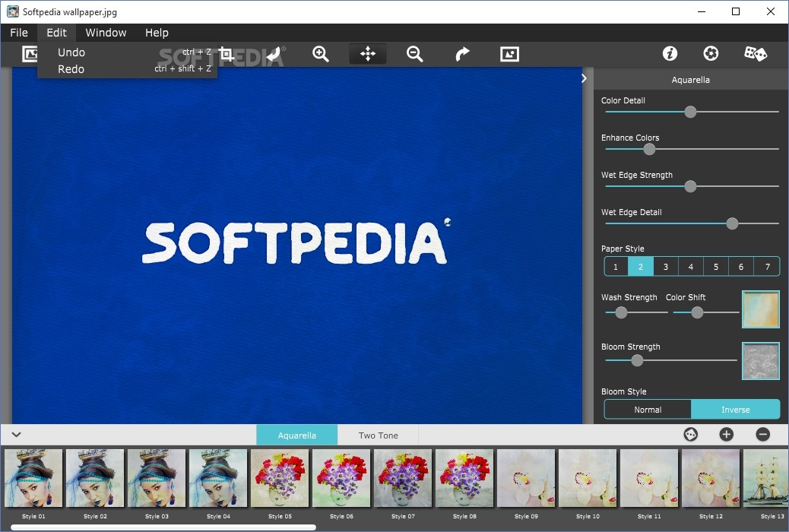789x532 pixels.
Task: Click the plus add preset icon
Action: pyautogui.click(x=726, y=435)
